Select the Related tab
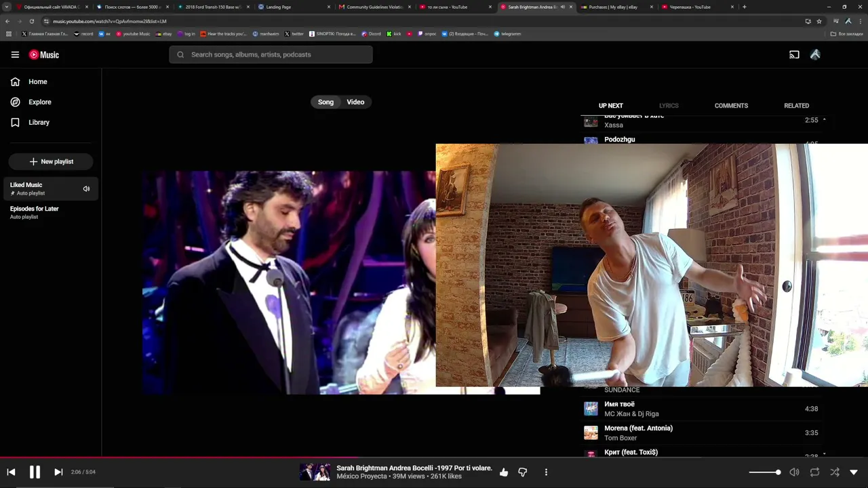 (796, 106)
